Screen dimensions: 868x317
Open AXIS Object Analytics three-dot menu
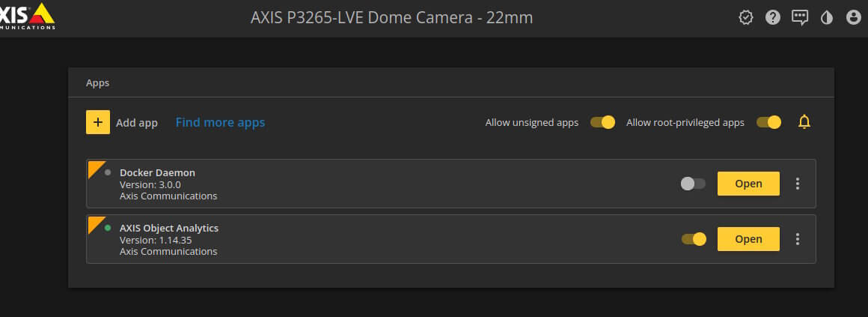point(797,239)
